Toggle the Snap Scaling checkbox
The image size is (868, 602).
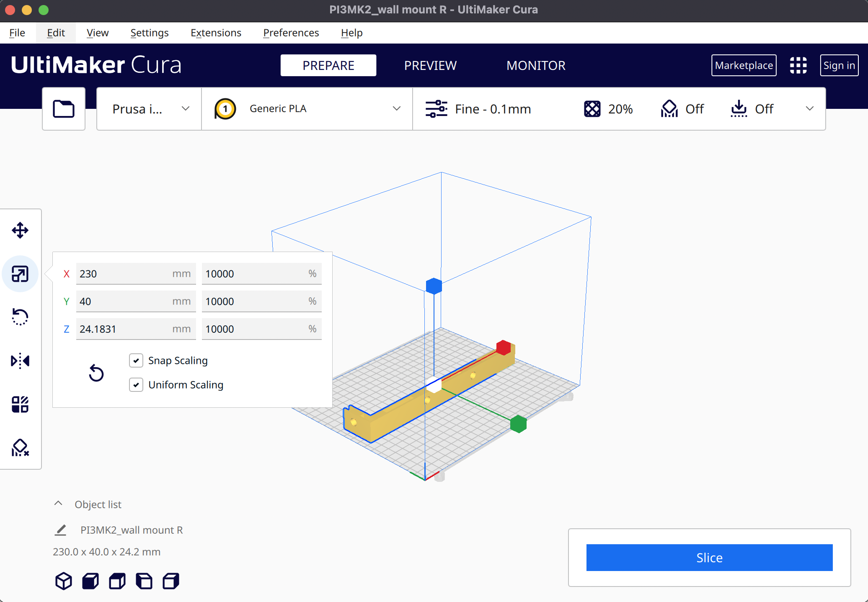(x=136, y=360)
